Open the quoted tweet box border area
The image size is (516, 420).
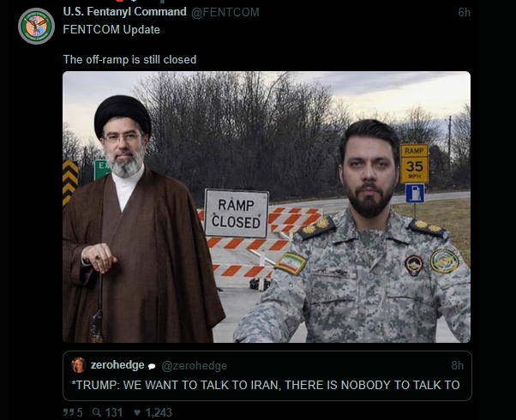tap(267, 376)
